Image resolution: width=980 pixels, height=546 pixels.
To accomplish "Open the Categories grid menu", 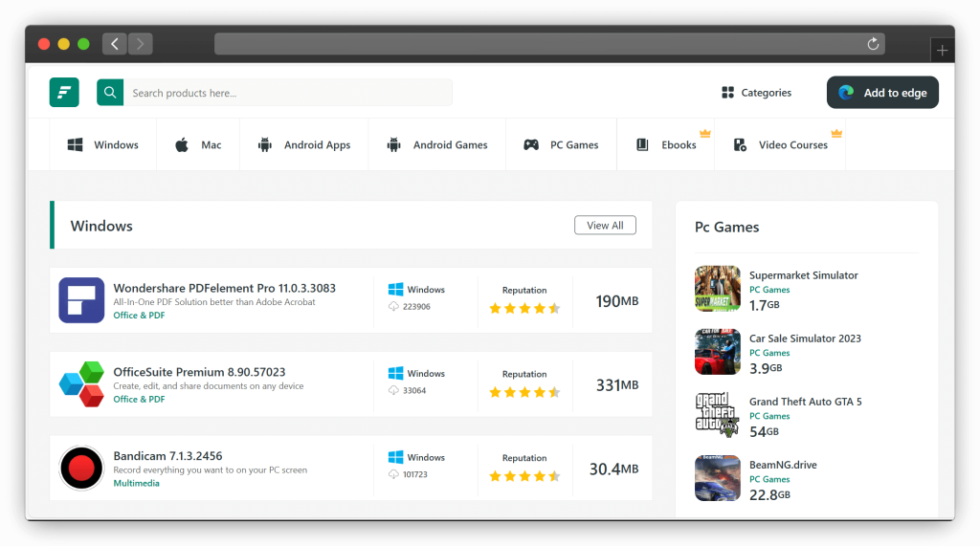I will [756, 93].
